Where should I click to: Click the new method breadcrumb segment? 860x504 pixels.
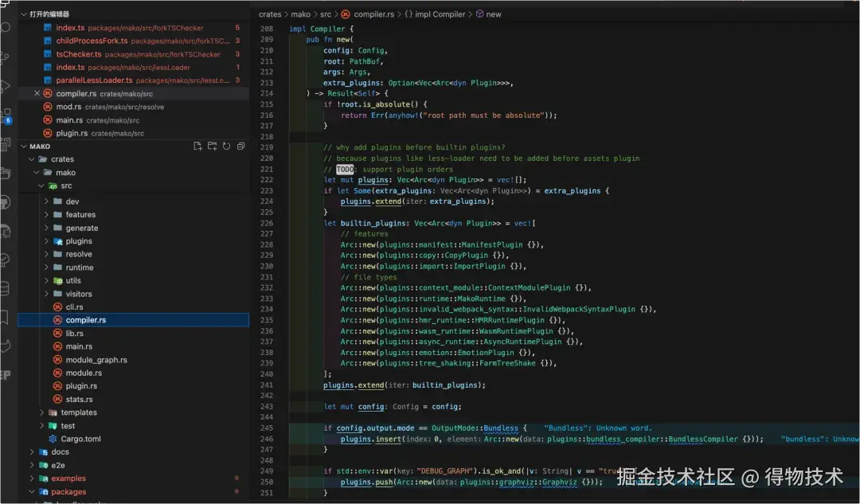click(494, 15)
